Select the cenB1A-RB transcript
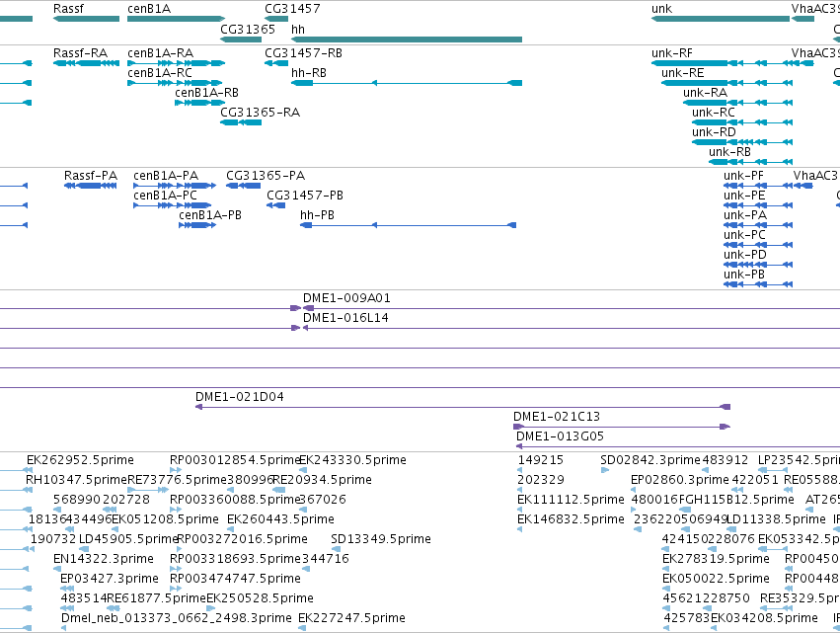This screenshot has height=633, width=840. 199,103
